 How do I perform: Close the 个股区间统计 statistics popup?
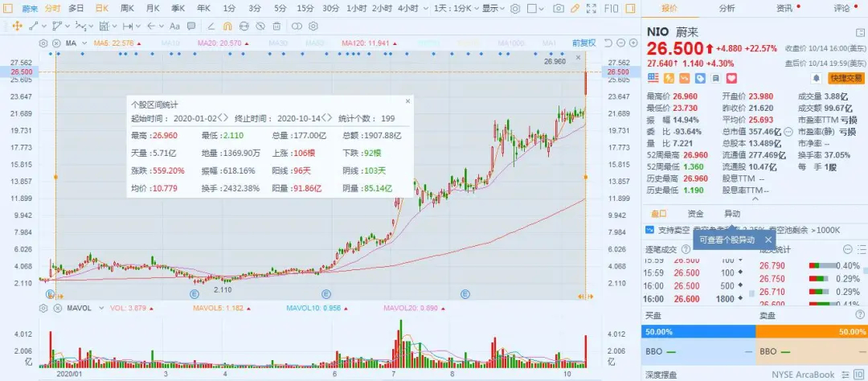click(x=408, y=101)
